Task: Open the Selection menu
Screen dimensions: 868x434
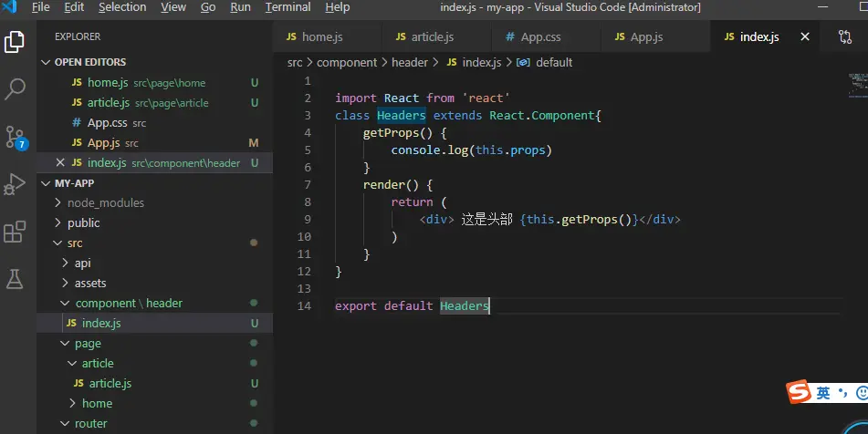Action: pos(122,7)
